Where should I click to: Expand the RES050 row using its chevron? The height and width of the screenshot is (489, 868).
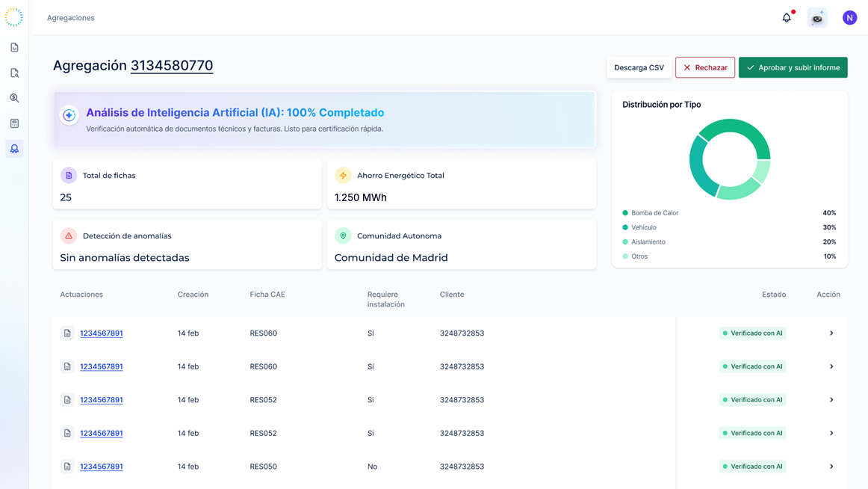(831, 467)
